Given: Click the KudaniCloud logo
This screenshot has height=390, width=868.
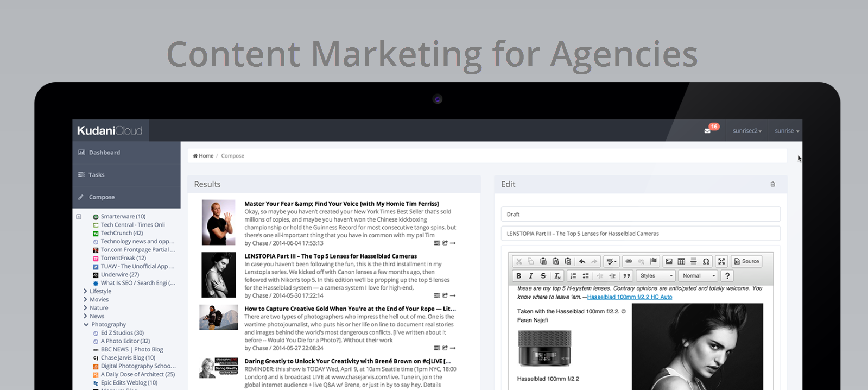Looking at the screenshot, I should (x=110, y=131).
